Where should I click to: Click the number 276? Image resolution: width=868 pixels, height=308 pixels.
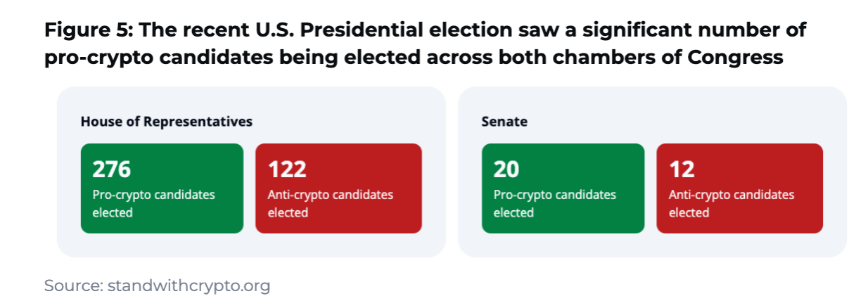(x=112, y=169)
